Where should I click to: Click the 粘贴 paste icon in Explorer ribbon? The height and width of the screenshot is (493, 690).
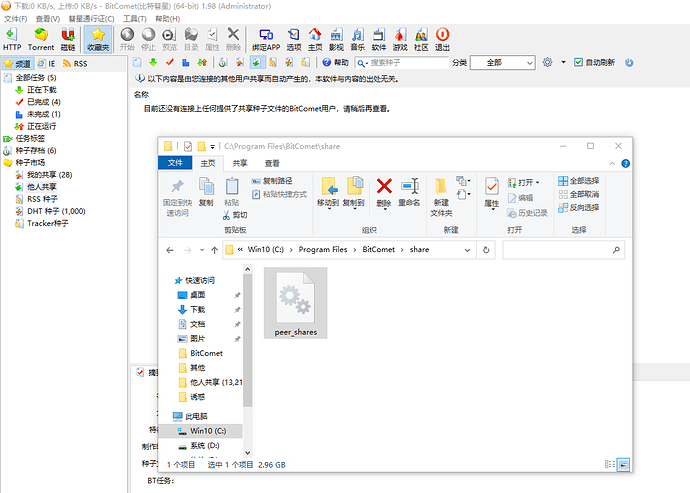pyautogui.click(x=231, y=192)
